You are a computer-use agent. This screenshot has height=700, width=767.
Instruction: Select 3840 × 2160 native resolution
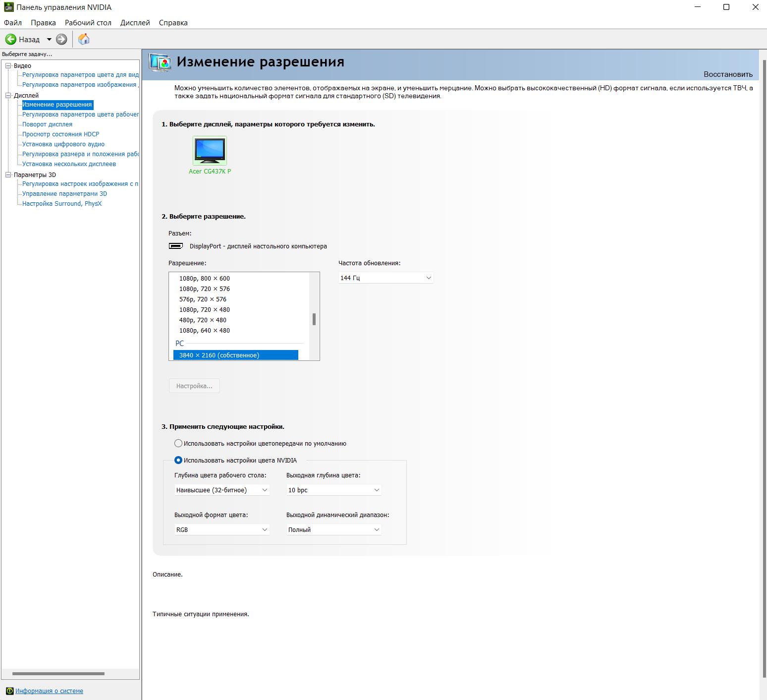236,355
